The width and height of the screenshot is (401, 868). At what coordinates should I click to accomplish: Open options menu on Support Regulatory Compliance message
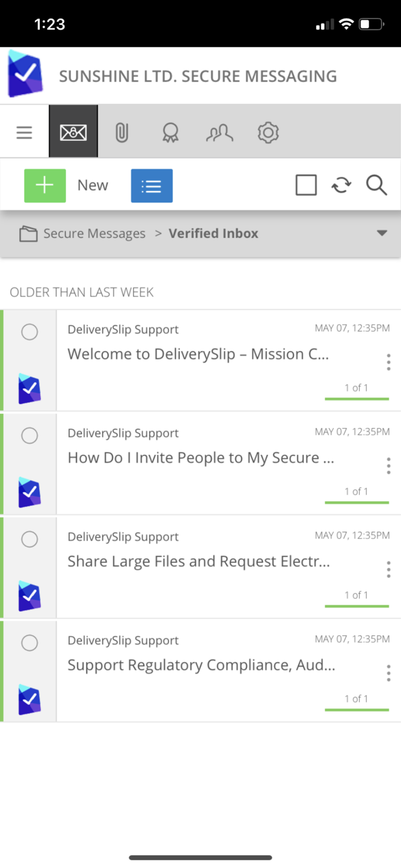[x=388, y=672]
